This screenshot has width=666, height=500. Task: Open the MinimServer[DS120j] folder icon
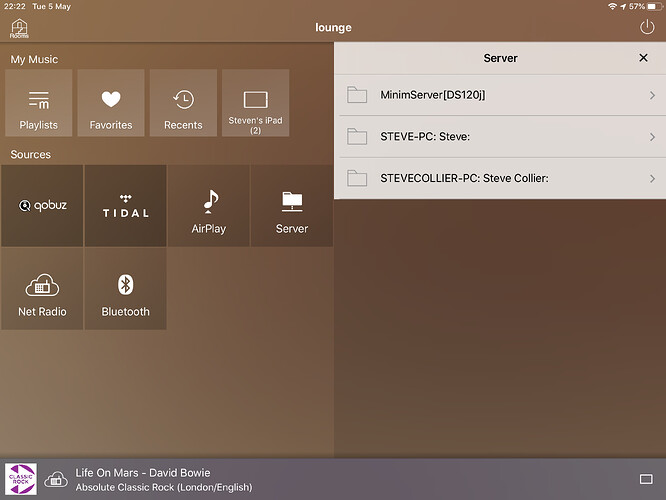pos(357,95)
